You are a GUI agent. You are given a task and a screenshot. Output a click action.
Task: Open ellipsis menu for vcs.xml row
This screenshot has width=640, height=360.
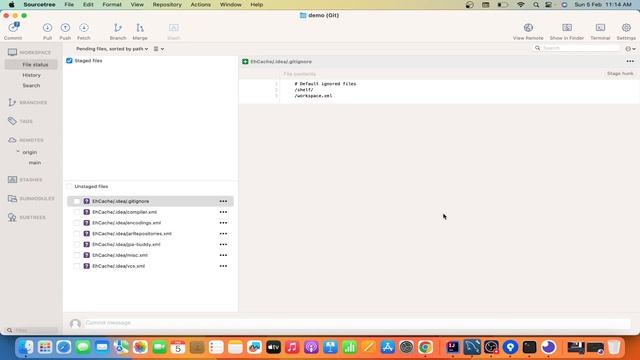223,266
